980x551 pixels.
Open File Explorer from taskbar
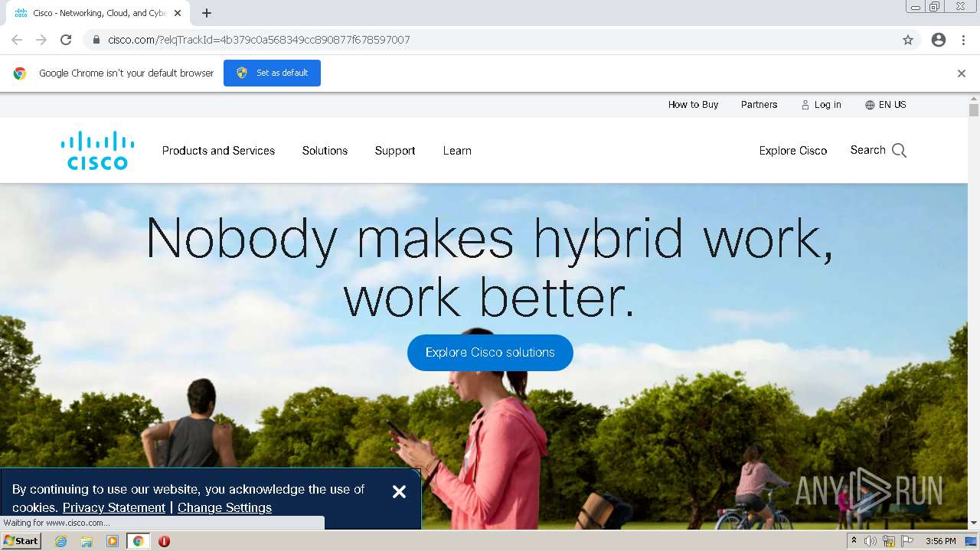(x=87, y=541)
